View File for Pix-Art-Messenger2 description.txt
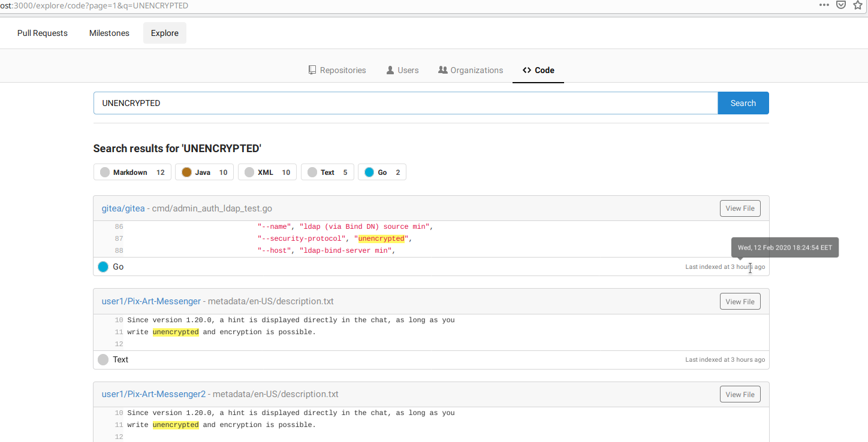Viewport: 868px width, 442px height. click(740, 395)
